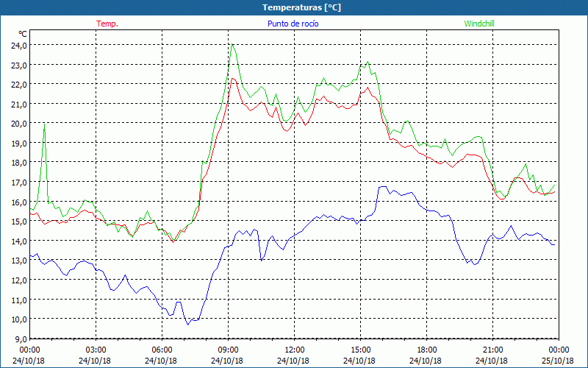Click the 14,0 y-axis value

tap(20, 241)
